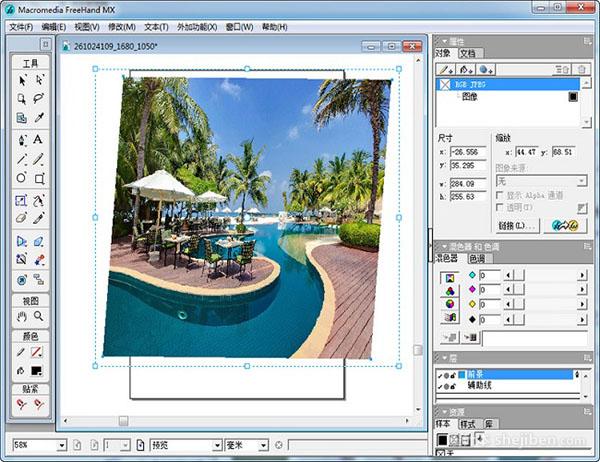Pick the Hand pan tool
Viewport: 600px width, 462px height.
tap(22, 317)
